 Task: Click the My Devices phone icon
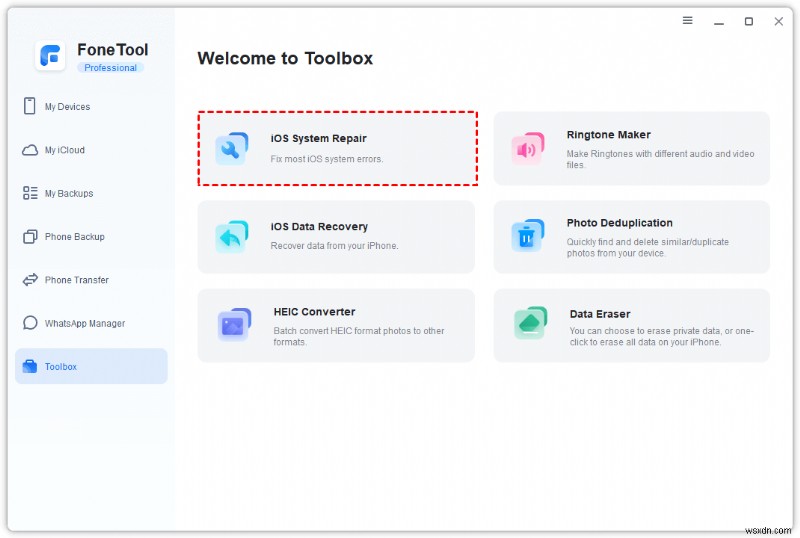point(30,106)
